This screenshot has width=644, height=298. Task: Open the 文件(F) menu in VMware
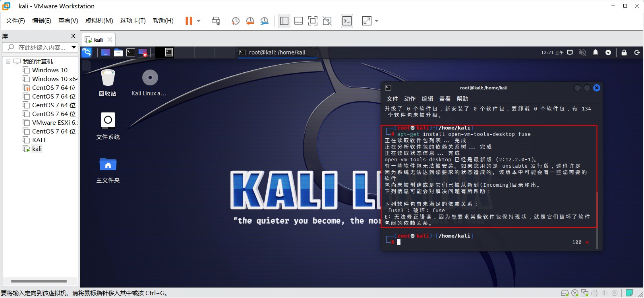15,21
